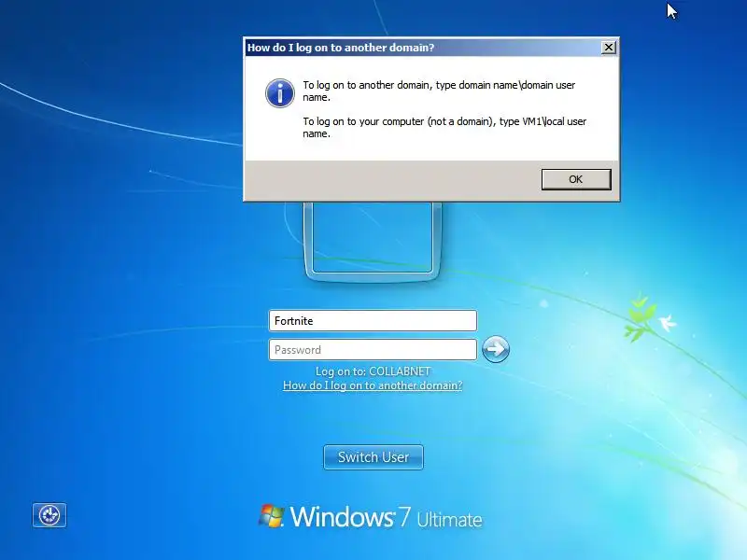Click 'Log on to: COLLABNET' text
The height and width of the screenshot is (560, 747).
click(373, 371)
